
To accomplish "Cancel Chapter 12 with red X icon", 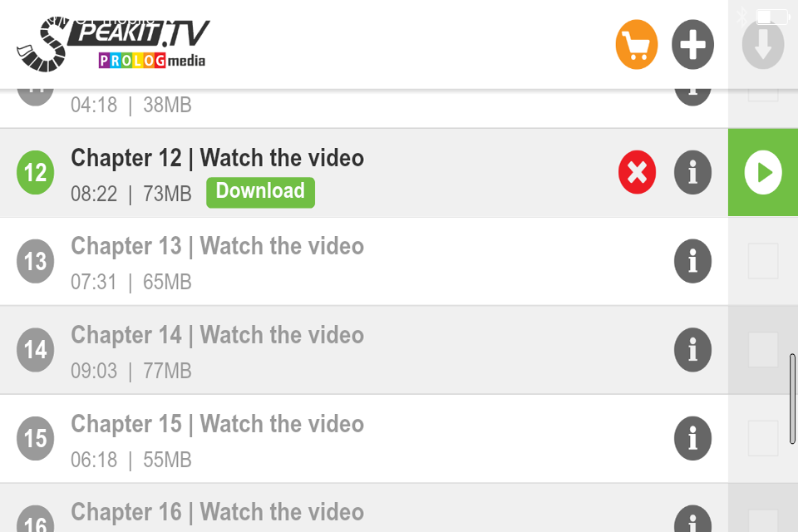I will pos(637,172).
